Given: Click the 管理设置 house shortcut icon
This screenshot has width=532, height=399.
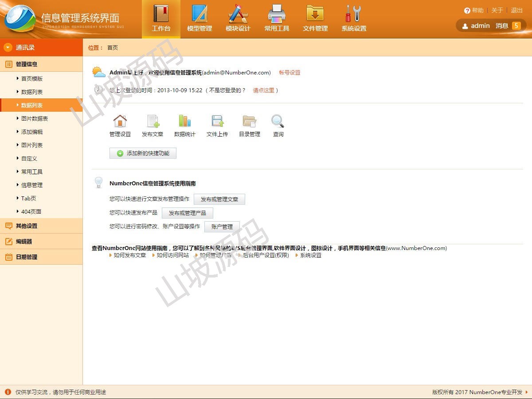Looking at the screenshot, I should [120, 121].
